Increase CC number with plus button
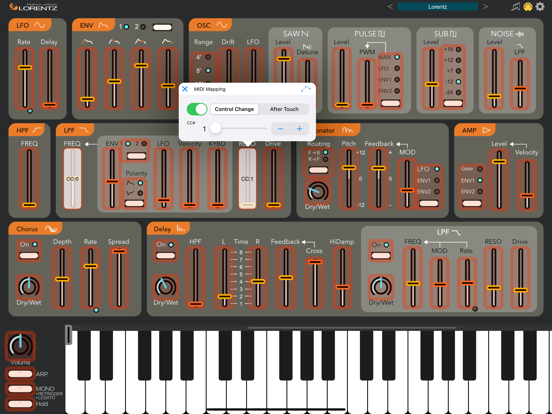 300,129
